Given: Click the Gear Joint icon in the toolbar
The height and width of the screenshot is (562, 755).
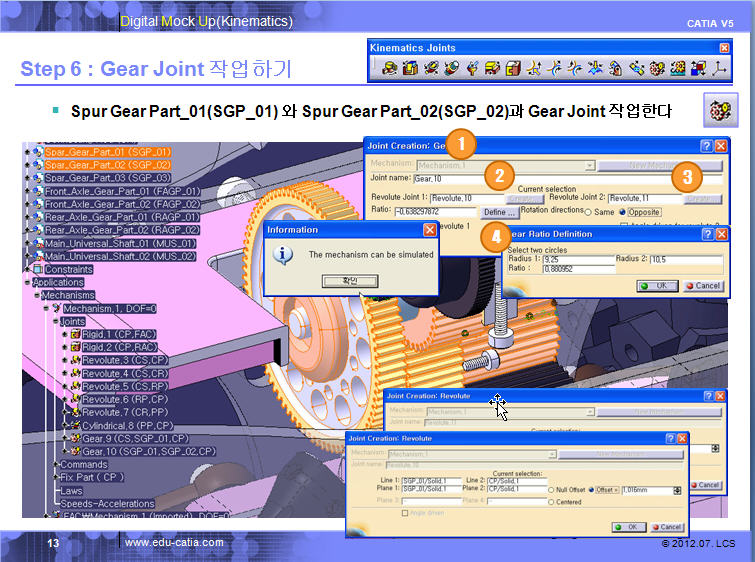Looking at the screenshot, I should click(x=657, y=69).
